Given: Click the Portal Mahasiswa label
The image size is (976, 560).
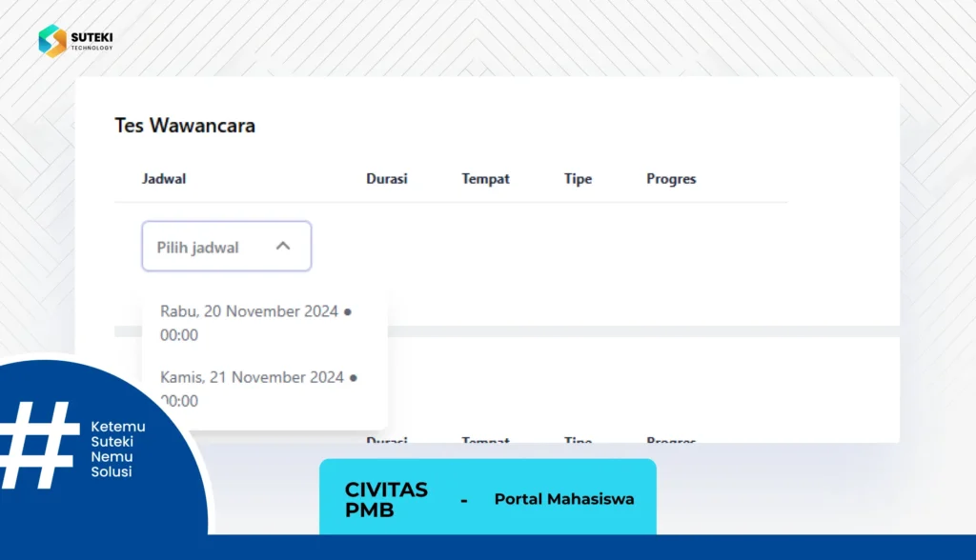Looking at the screenshot, I should click(564, 499).
